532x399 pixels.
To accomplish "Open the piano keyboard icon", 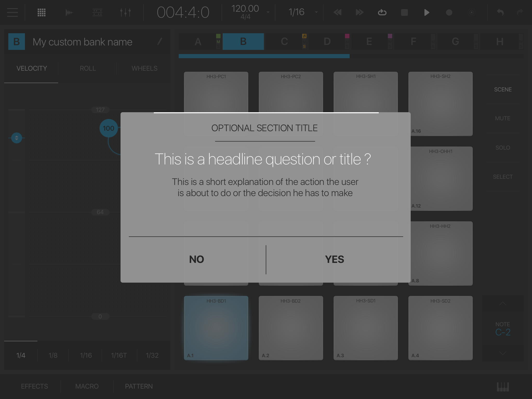I will [503, 387].
